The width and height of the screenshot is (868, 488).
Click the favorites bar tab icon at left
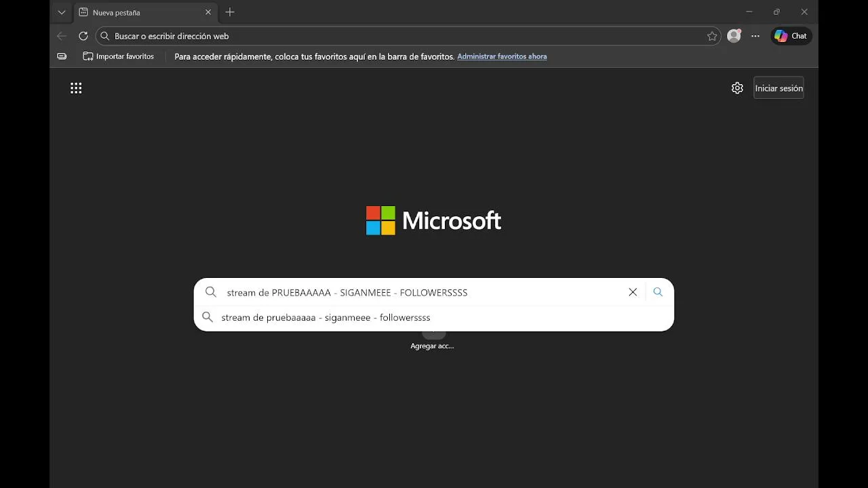pos(62,56)
